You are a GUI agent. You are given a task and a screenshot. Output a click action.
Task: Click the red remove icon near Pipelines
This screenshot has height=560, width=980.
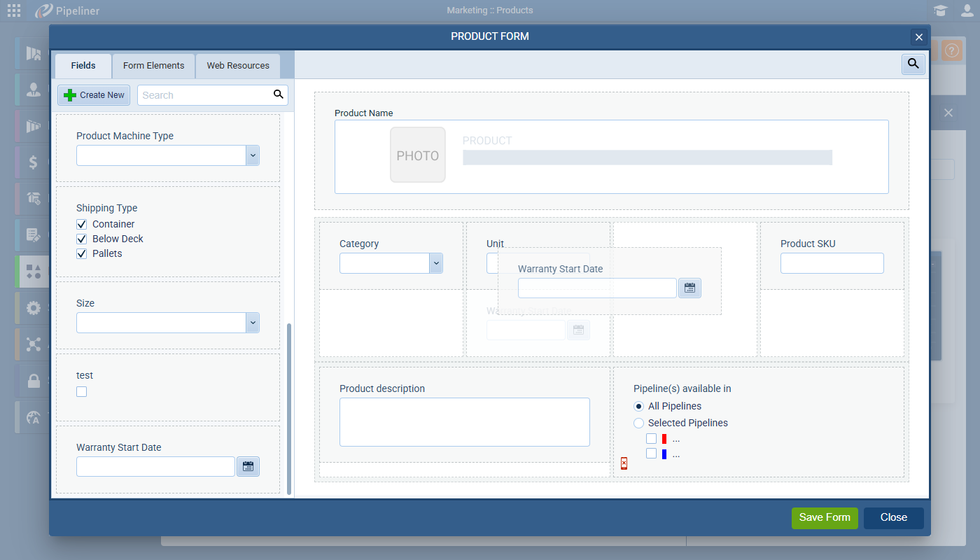point(624,463)
